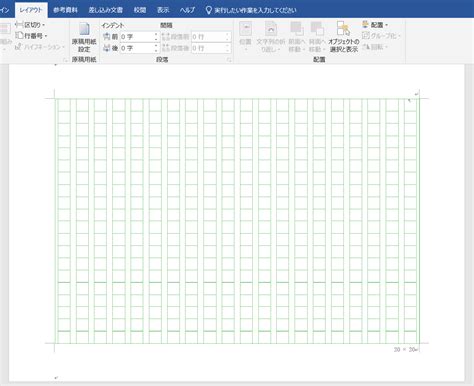Click the right indent 後 icon
This screenshot has height=386, width=474.
point(107,48)
